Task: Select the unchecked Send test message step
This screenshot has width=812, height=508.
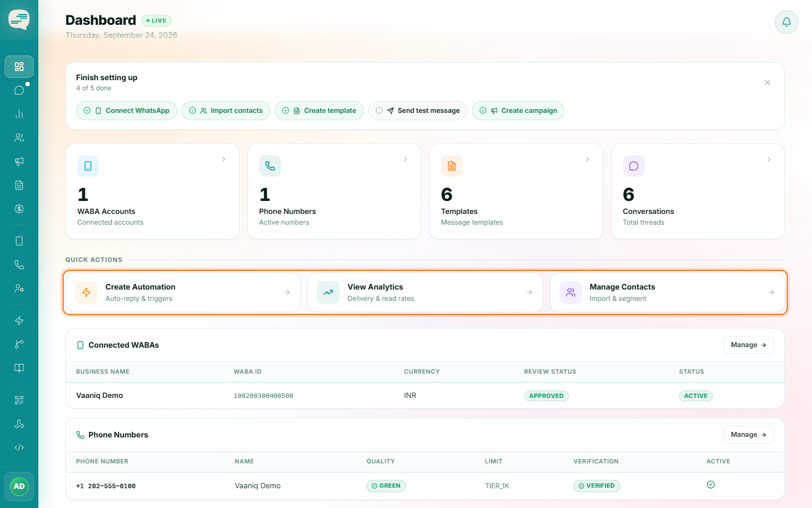Action: (x=418, y=111)
